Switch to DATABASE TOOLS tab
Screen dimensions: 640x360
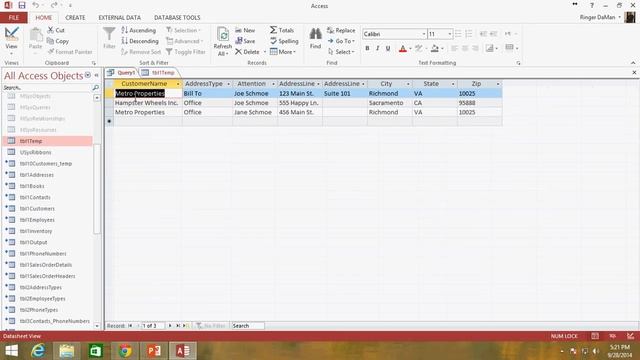[x=177, y=18]
